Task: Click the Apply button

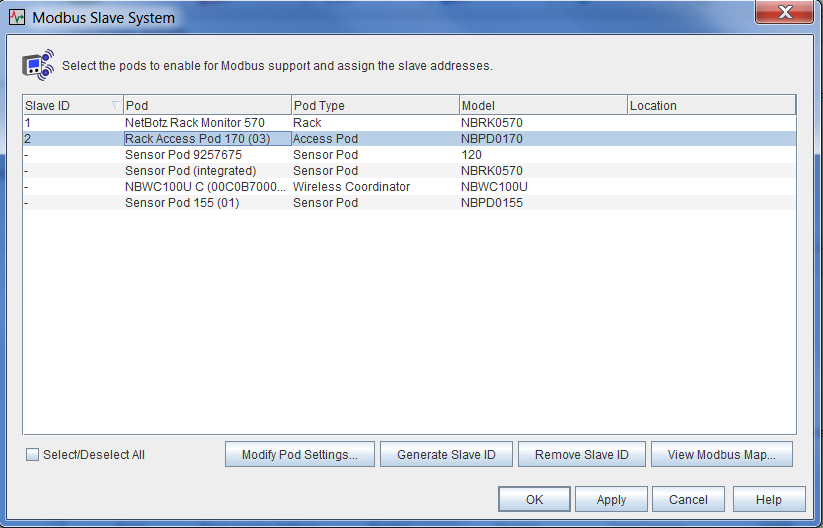Action: point(611,499)
